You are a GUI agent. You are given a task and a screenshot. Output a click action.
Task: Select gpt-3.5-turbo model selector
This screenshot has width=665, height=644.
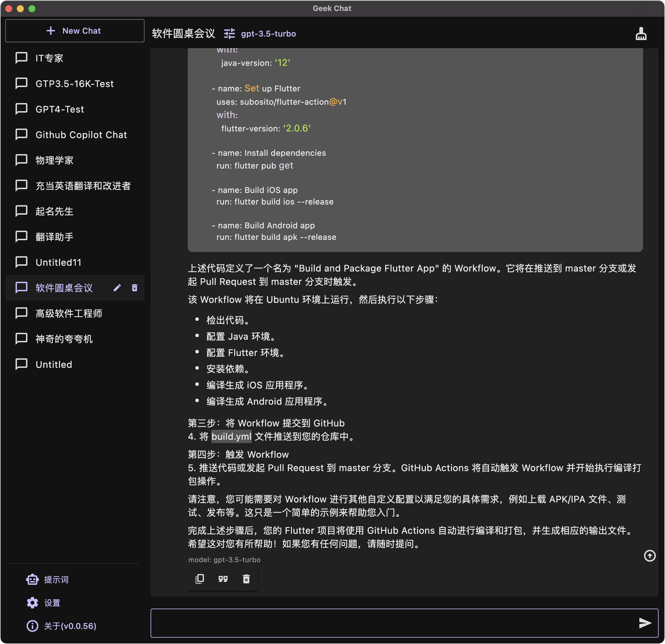268,34
